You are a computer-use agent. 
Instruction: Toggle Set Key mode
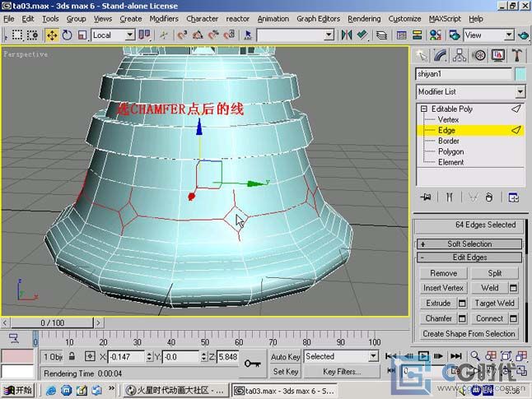(x=285, y=372)
